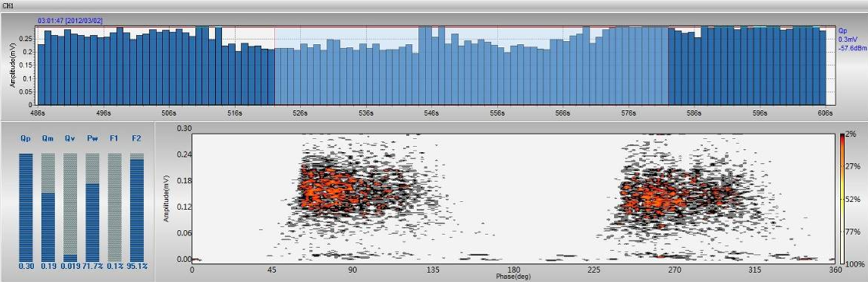868x282 pixels.
Task: Select the Qv header label
Action: pyautogui.click(x=70, y=137)
